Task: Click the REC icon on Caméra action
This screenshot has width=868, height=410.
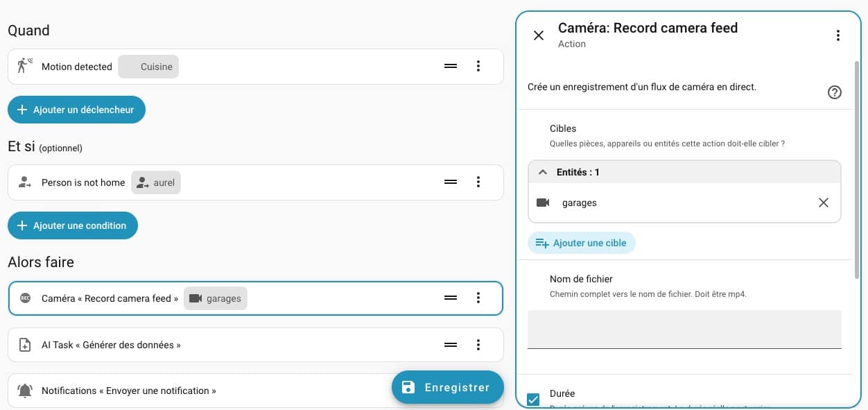Action: point(25,298)
